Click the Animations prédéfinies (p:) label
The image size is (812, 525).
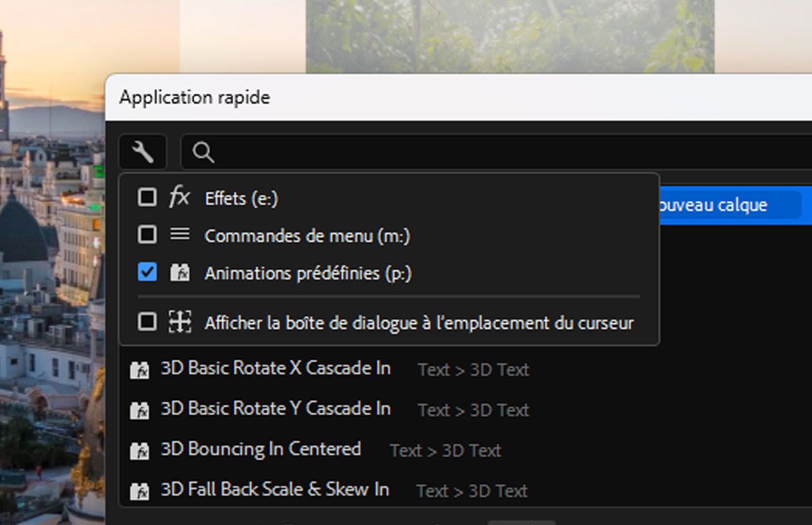point(308,273)
